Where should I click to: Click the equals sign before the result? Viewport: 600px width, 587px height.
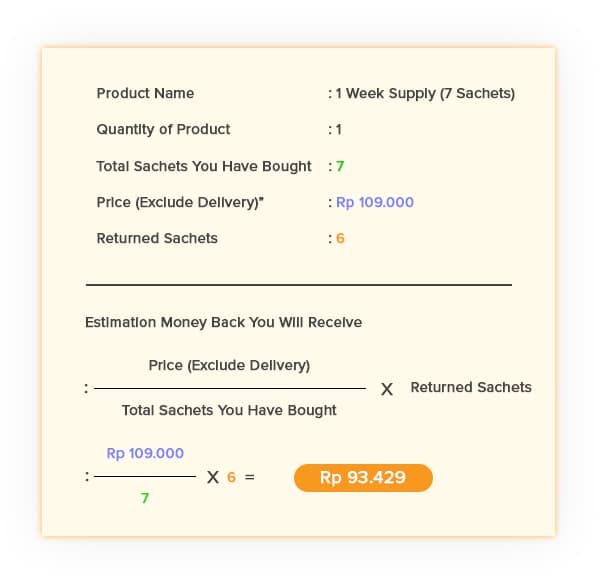coord(249,477)
